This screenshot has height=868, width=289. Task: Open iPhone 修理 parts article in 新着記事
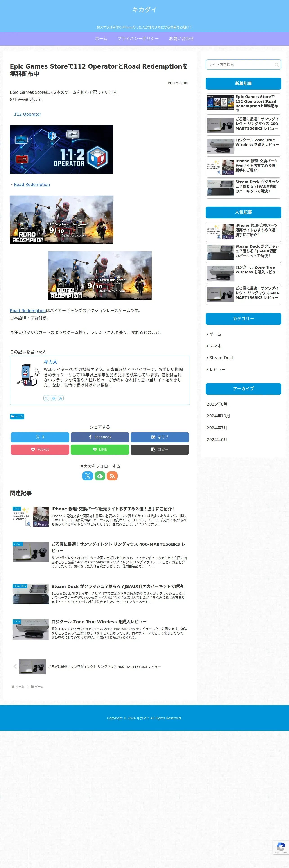coord(244,167)
